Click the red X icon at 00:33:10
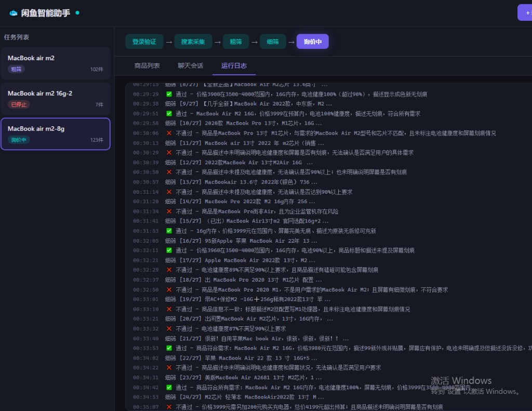The height and width of the screenshot is (411, 532). click(x=169, y=309)
